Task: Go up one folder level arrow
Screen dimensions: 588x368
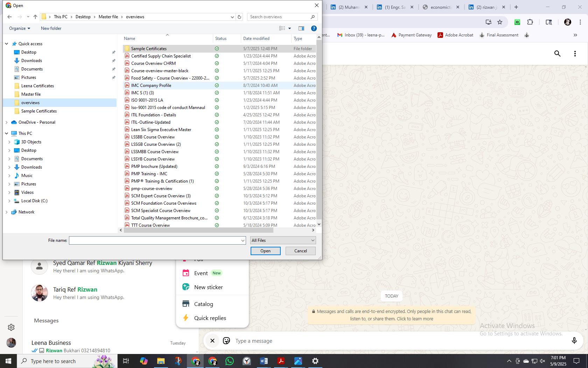Action: click(35, 17)
